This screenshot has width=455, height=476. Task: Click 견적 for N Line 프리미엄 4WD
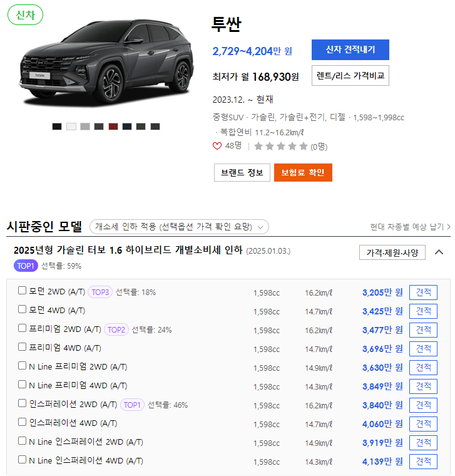coord(423,386)
